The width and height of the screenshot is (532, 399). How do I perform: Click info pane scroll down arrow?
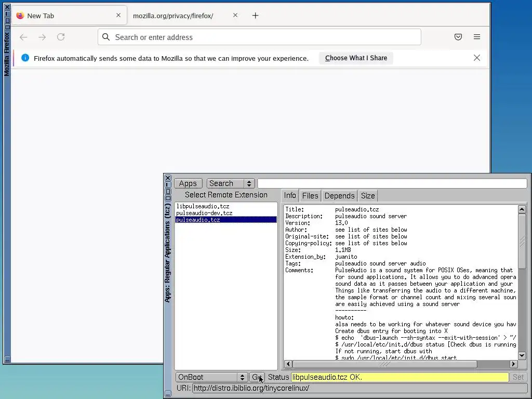[x=522, y=355]
